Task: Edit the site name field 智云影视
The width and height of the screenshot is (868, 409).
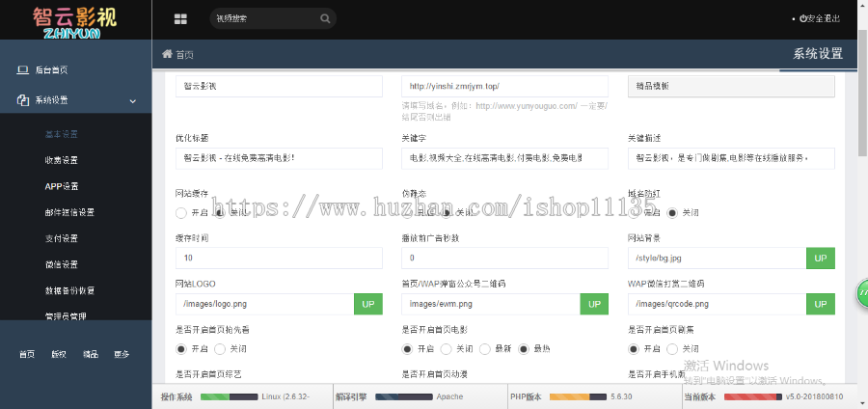Action: (x=279, y=87)
